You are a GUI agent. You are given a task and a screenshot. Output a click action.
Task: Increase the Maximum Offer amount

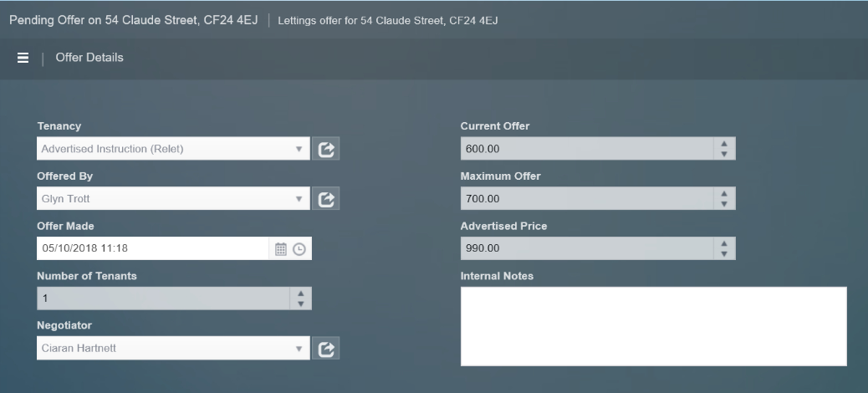724,194
